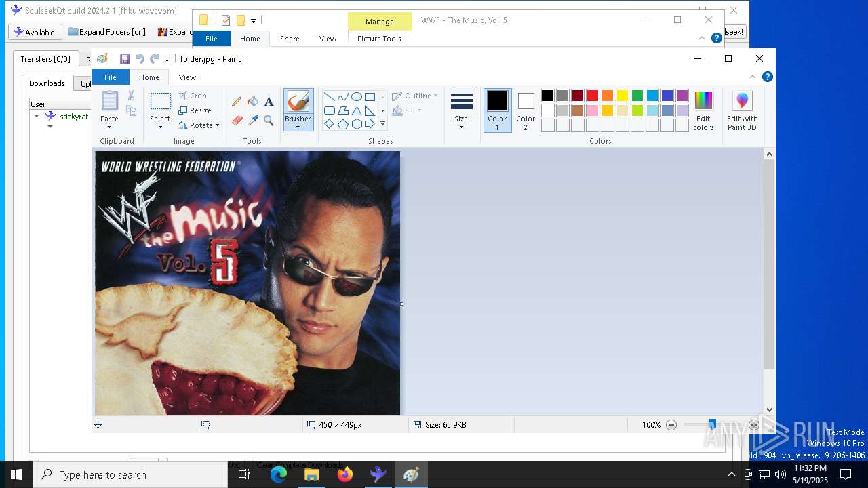Choose the Right arrow shape
Image resolution: width=868 pixels, height=488 pixels.
click(x=370, y=124)
